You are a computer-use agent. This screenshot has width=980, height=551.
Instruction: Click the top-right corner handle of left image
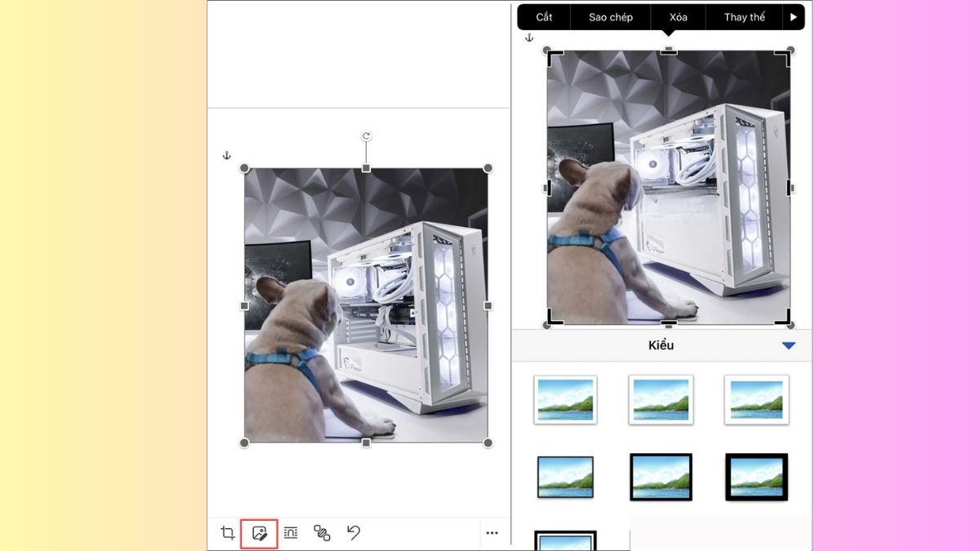click(488, 168)
